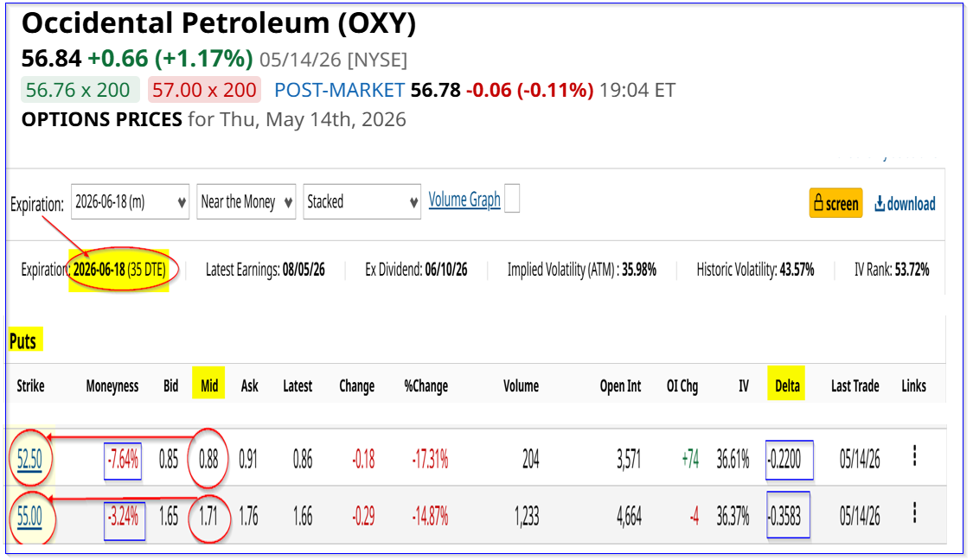Click the Volume Graph link
973x560 pixels.
click(x=464, y=200)
